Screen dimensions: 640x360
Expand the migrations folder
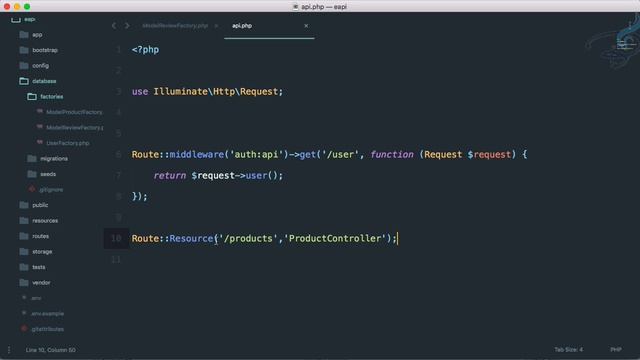tap(32, 158)
